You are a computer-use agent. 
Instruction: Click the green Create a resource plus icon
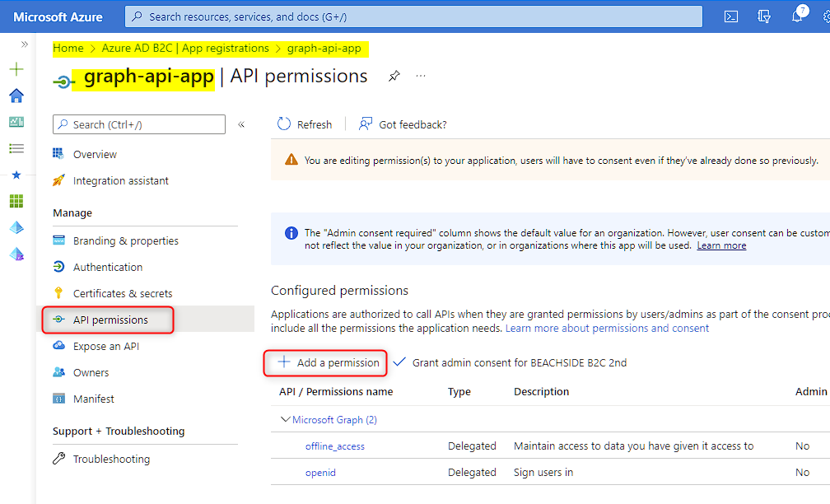point(16,69)
